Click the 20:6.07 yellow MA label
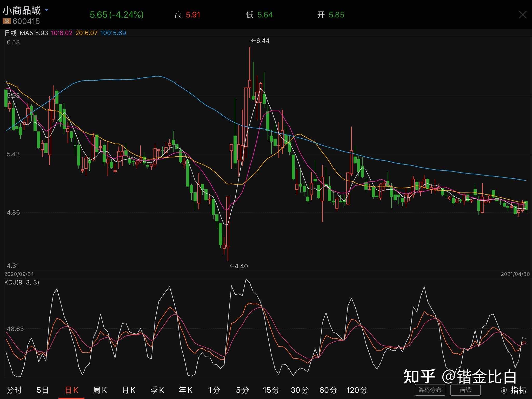The width and height of the screenshot is (532, 399). [x=87, y=33]
